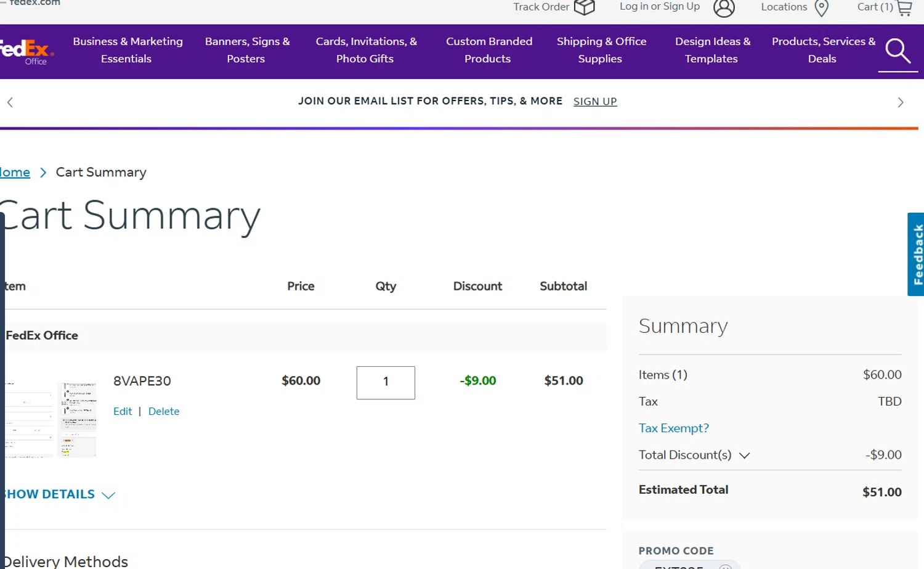Click the Delivery Methods heading
Image resolution: width=924 pixels, height=569 pixels.
click(x=65, y=561)
